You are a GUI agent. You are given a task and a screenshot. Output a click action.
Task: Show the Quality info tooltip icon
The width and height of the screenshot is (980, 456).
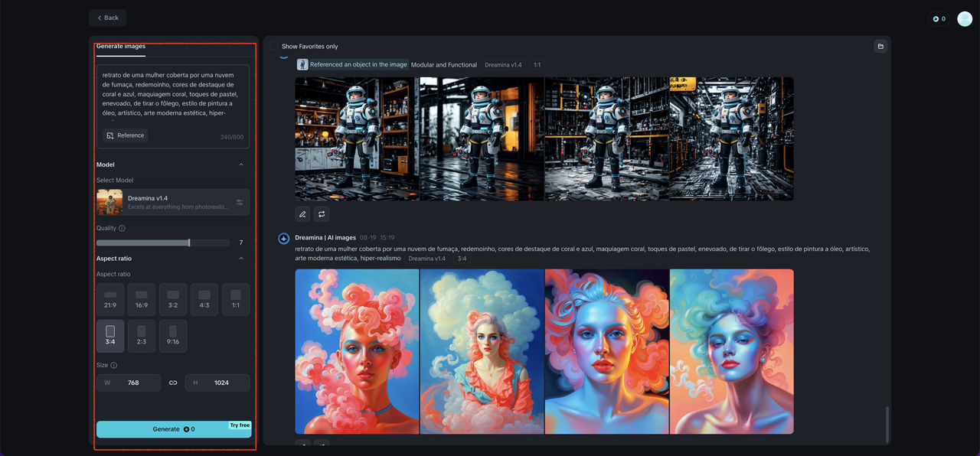pos(122,228)
